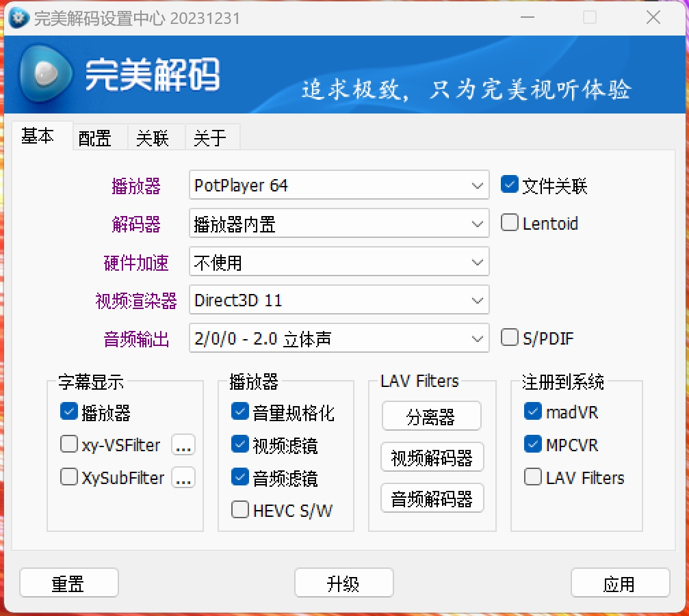689x616 pixels.
Task: Close the settings window
Action: point(652,18)
